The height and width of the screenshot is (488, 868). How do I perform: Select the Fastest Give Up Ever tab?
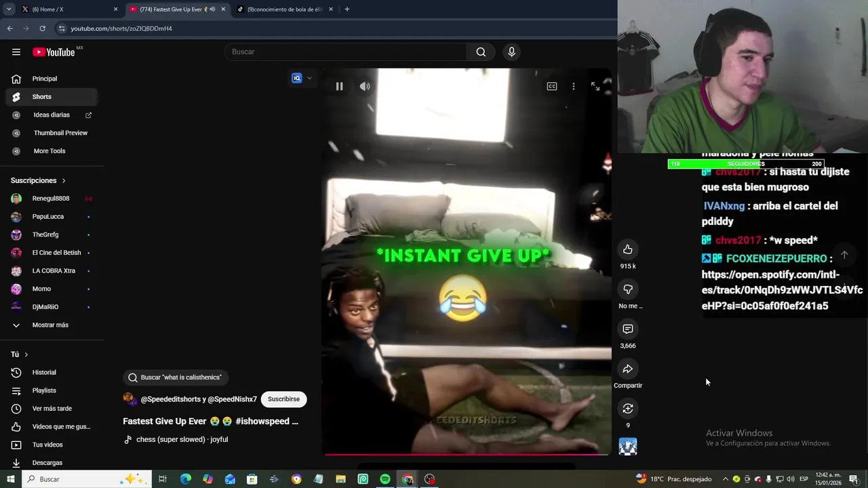click(176, 9)
